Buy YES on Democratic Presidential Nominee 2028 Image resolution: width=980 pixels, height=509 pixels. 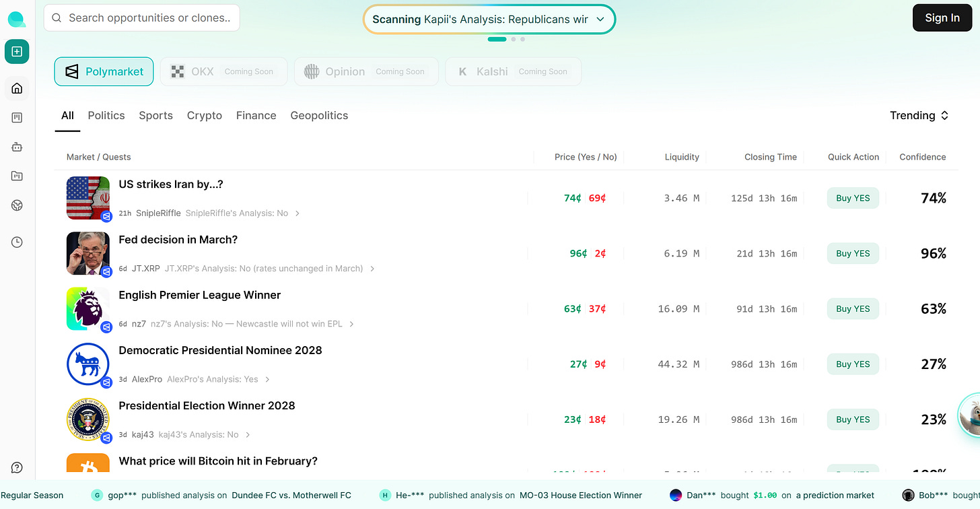tap(853, 364)
